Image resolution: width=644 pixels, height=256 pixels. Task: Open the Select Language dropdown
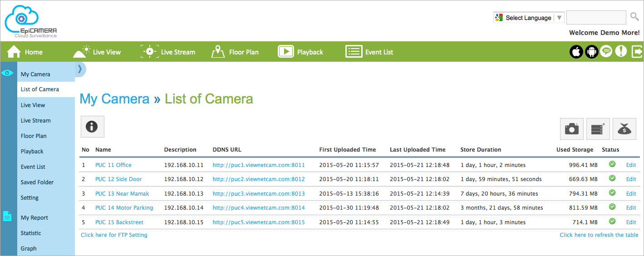click(x=529, y=18)
